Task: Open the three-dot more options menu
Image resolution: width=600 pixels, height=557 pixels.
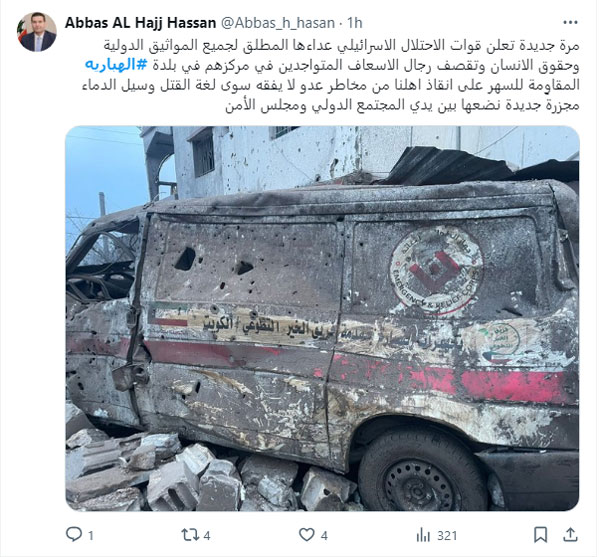Action: (x=570, y=23)
